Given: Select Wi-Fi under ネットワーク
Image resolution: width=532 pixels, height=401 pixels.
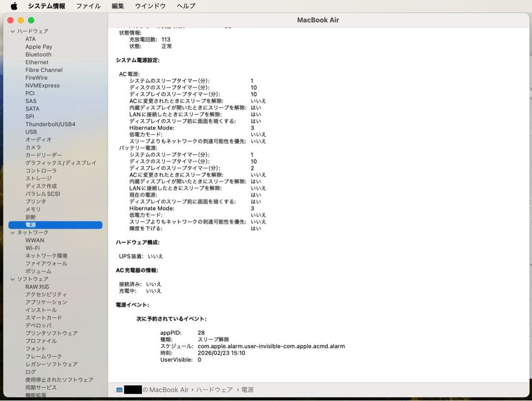Looking at the screenshot, I should pos(33,248).
